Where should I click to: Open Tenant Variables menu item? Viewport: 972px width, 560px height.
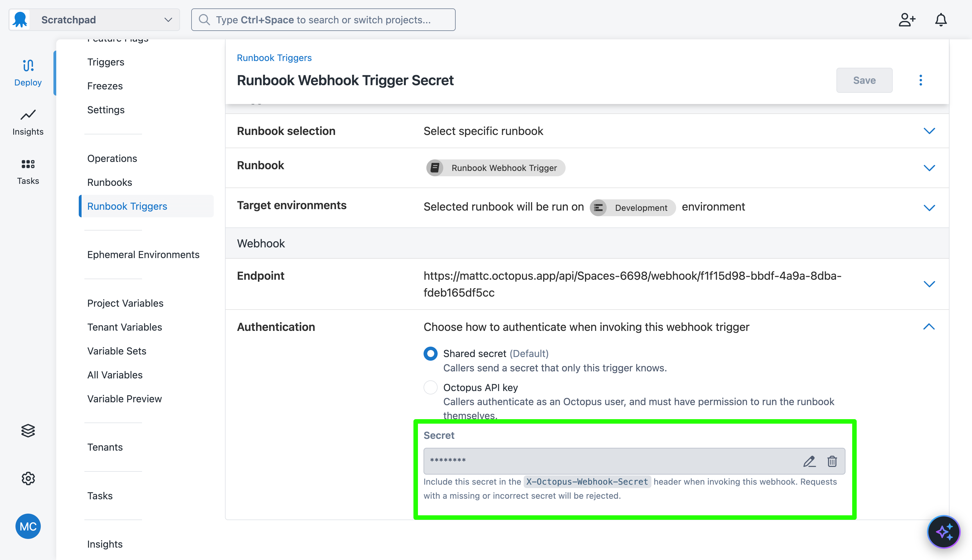[125, 327]
